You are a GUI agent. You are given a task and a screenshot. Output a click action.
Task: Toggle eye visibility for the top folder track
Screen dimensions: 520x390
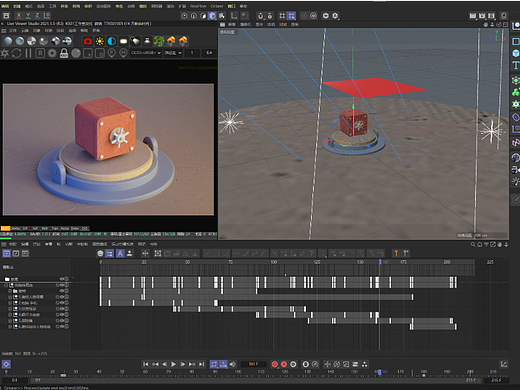pyautogui.click(x=62, y=279)
